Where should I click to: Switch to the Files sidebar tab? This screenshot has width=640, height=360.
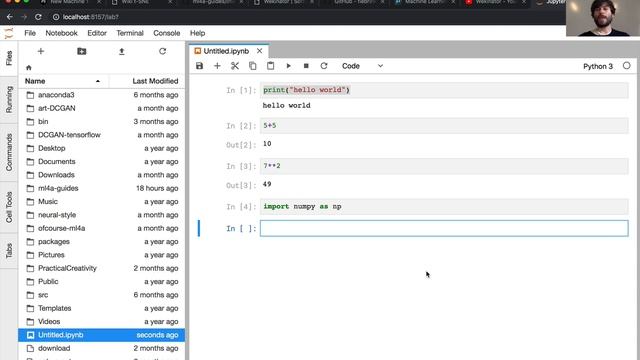pos(9,58)
